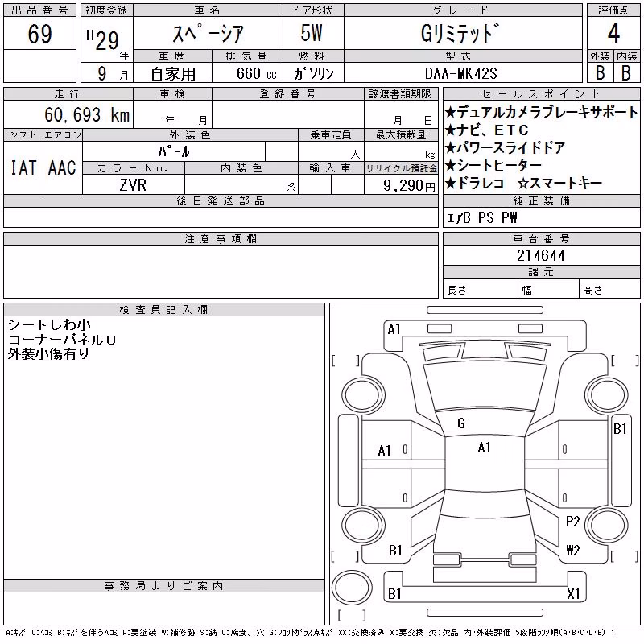The width and height of the screenshot is (644, 644).
Task: Click the spare tire circle icon
Action: [352, 587]
